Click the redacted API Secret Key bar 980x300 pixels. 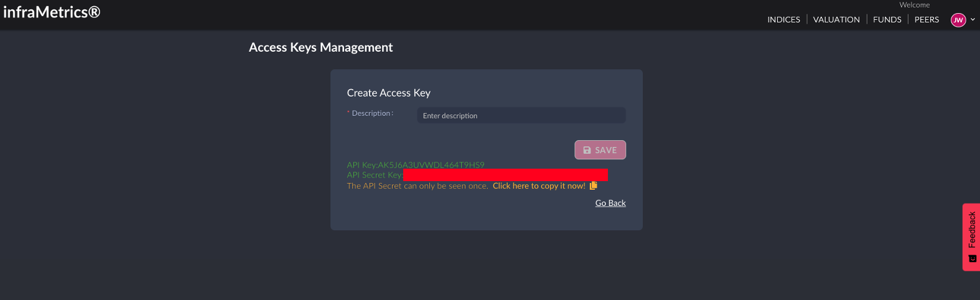505,175
